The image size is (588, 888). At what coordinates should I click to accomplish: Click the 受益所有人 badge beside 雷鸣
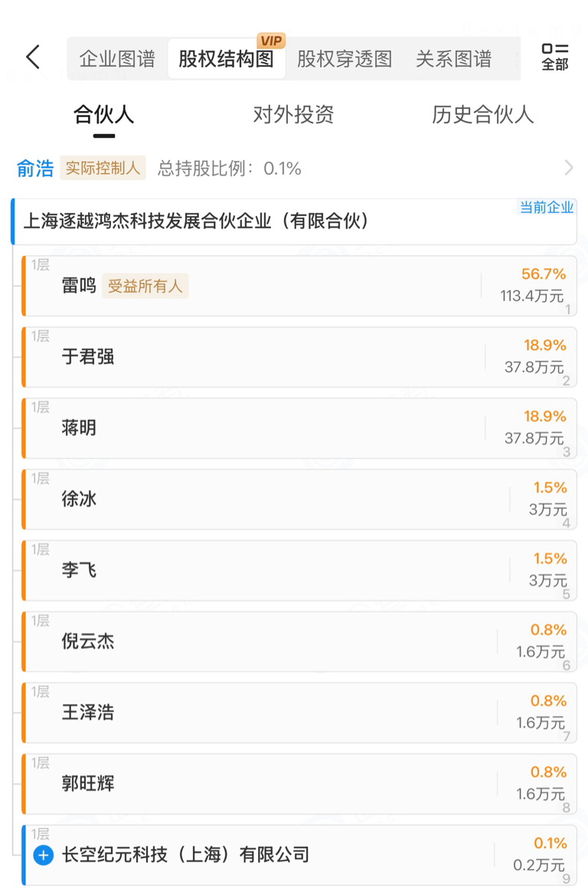(x=145, y=287)
